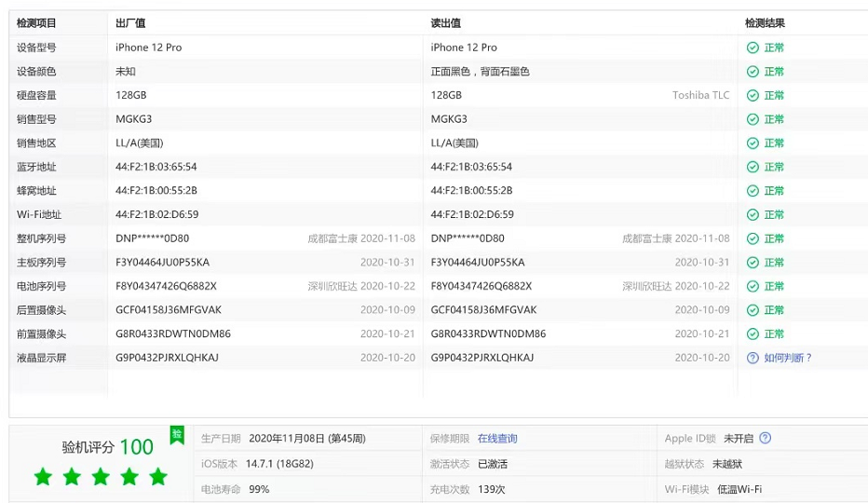Click production date 2020年11月08日 (第45周)
Screen dimensions: 868x503
coord(307,439)
